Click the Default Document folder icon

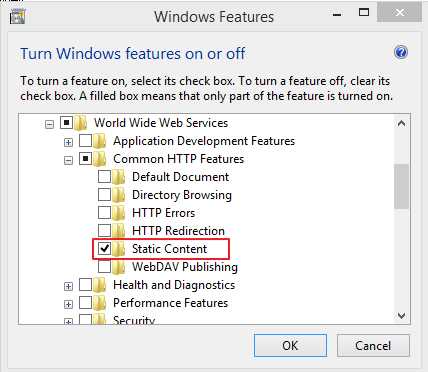(118, 177)
